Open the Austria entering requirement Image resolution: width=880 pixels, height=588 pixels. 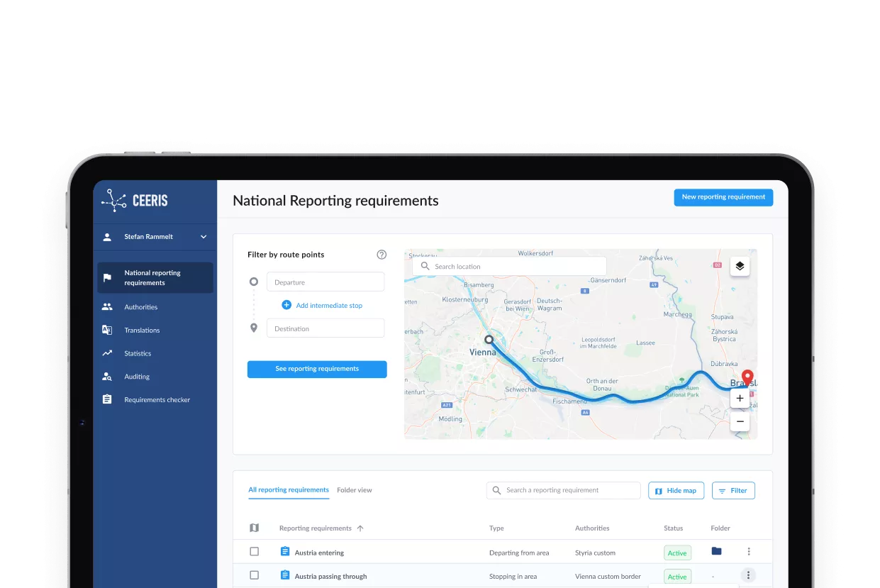coord(319,553)
